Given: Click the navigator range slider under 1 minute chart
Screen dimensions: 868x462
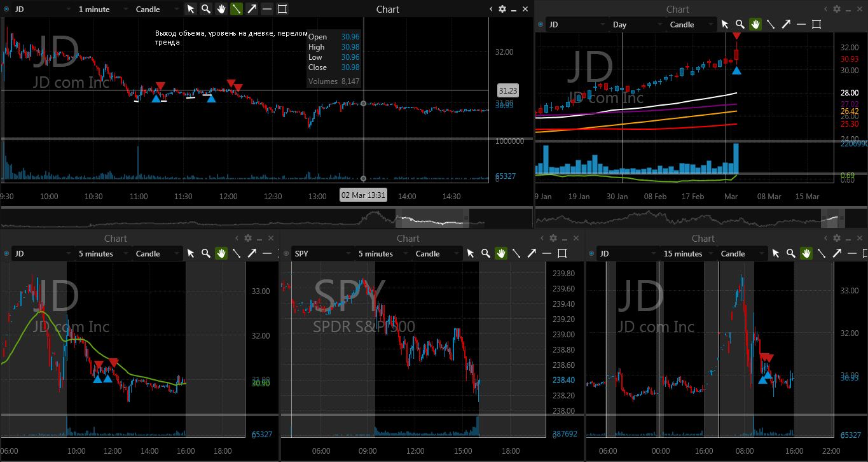Looking at the screenshot, I should pos(432,218).
